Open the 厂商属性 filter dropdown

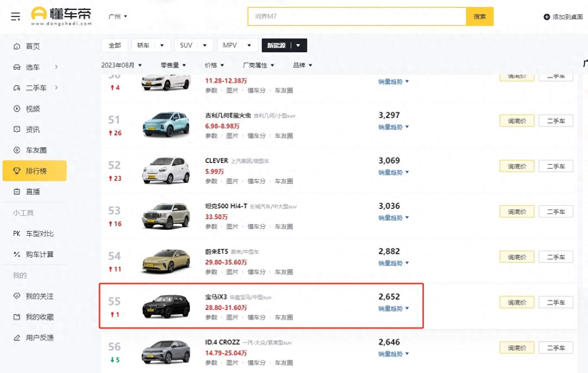coord(258,65)
